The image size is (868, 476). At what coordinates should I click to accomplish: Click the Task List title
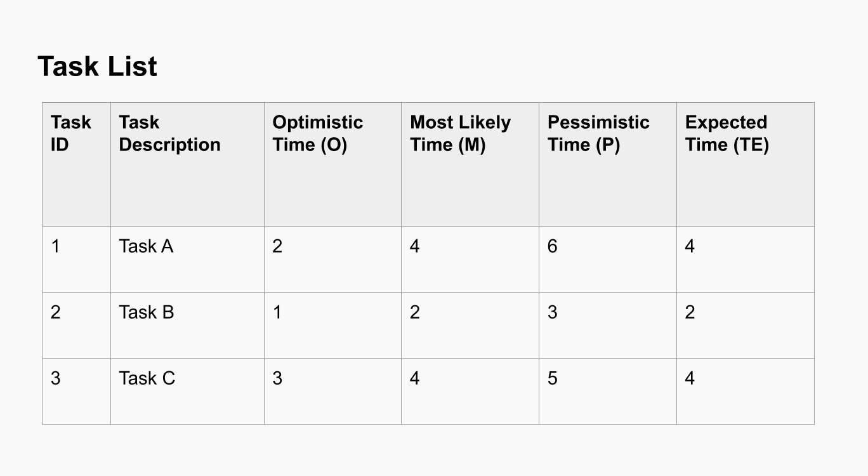click(97, 67)
